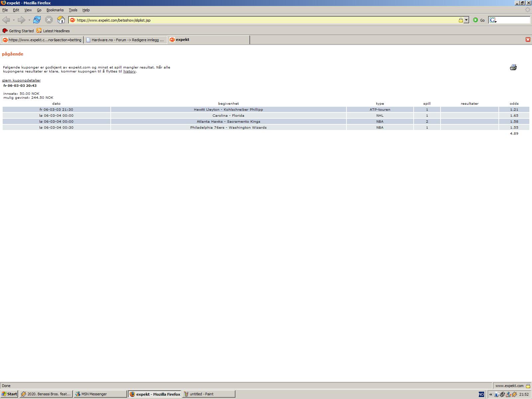Close the current tab with red X

pyautogui.click(x=528, y=40)
